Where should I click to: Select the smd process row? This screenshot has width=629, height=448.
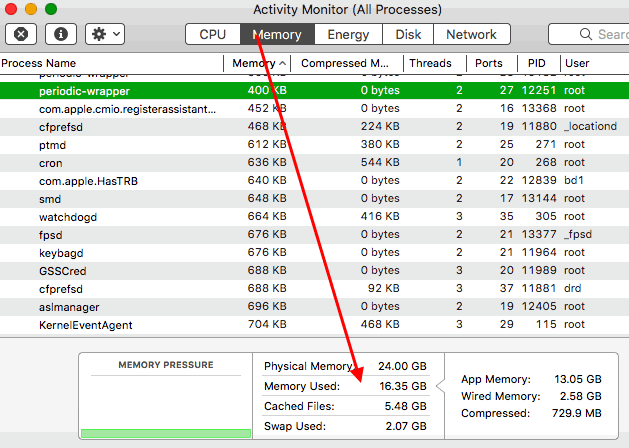click(314, 199)
